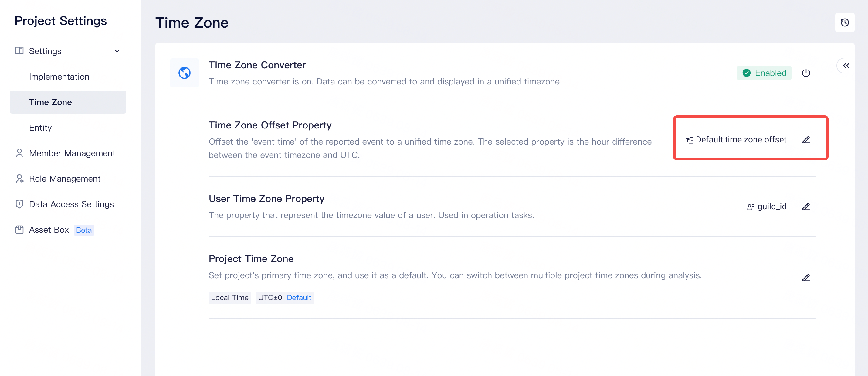868x376 pixels.
Task: Edit the Project Time Zone pencil
Action: coord(806,278)
